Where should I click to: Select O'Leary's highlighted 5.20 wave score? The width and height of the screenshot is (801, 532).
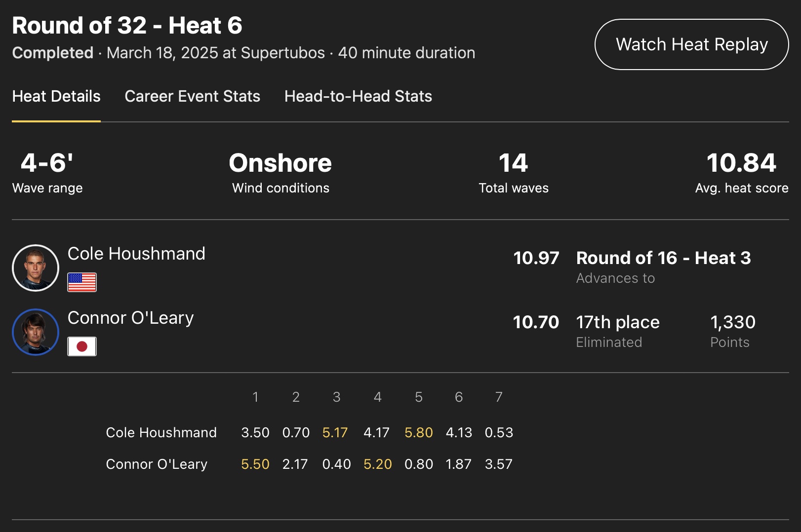coord(377,464)
